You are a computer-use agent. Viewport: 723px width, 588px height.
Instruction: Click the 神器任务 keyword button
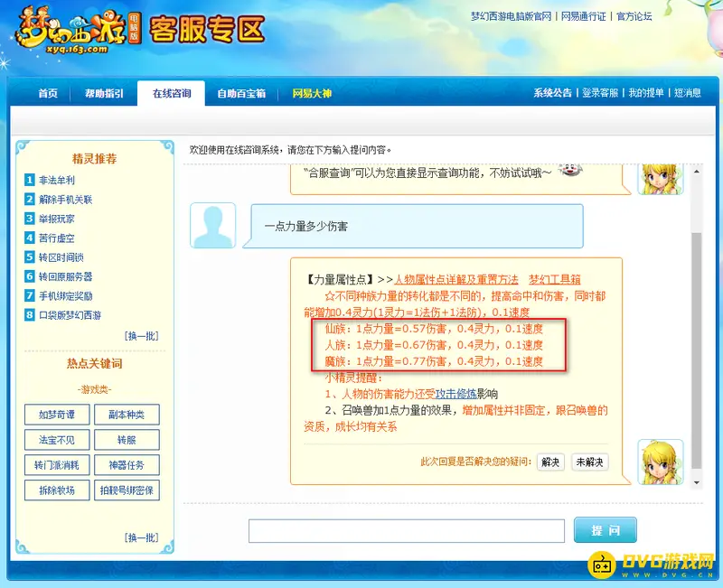(127, 465)
